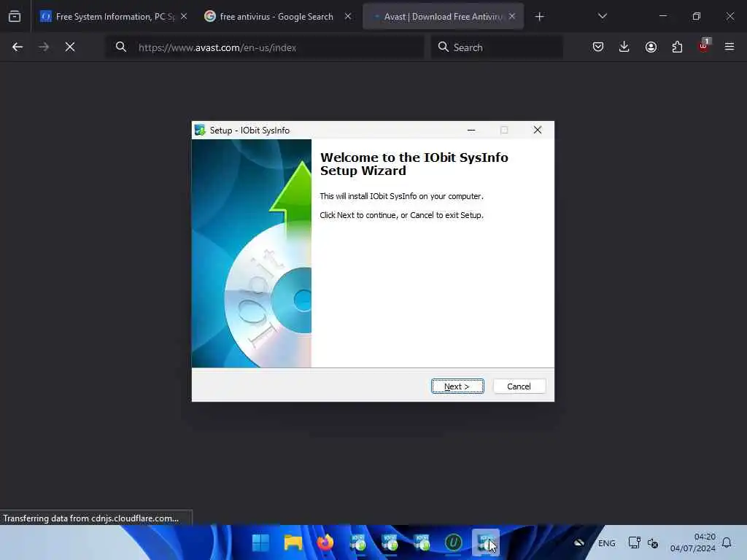
Task: Open the list all tabs dropdown
Action: coord(602,16)
